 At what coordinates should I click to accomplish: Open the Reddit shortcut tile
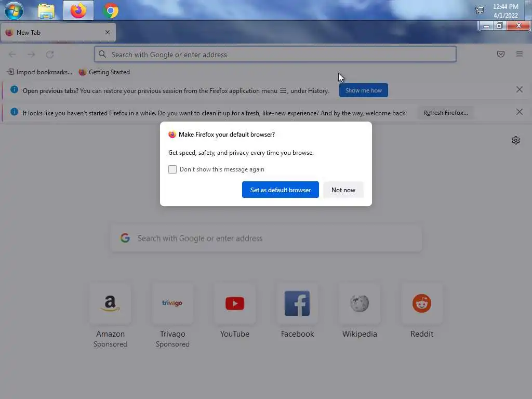click(422, 303)
